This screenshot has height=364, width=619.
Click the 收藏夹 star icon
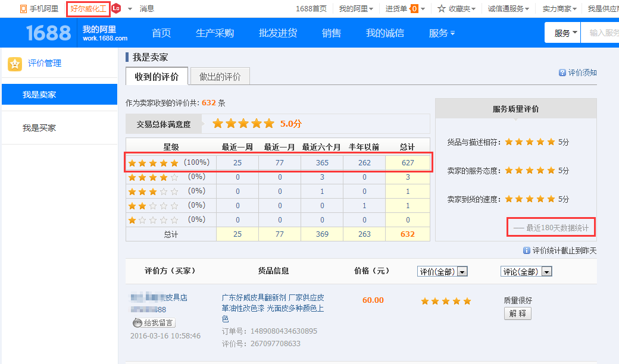click(442, 9)
